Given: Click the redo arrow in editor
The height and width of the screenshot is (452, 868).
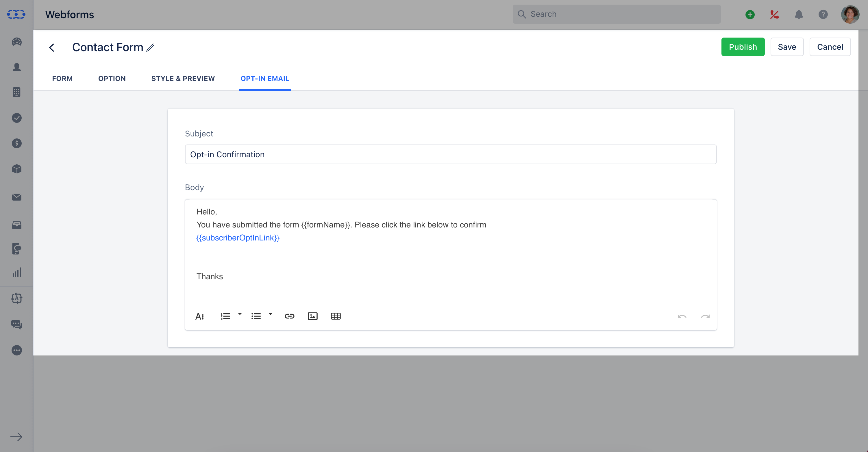Looking at the screenshot, I should tap(705, 316).
